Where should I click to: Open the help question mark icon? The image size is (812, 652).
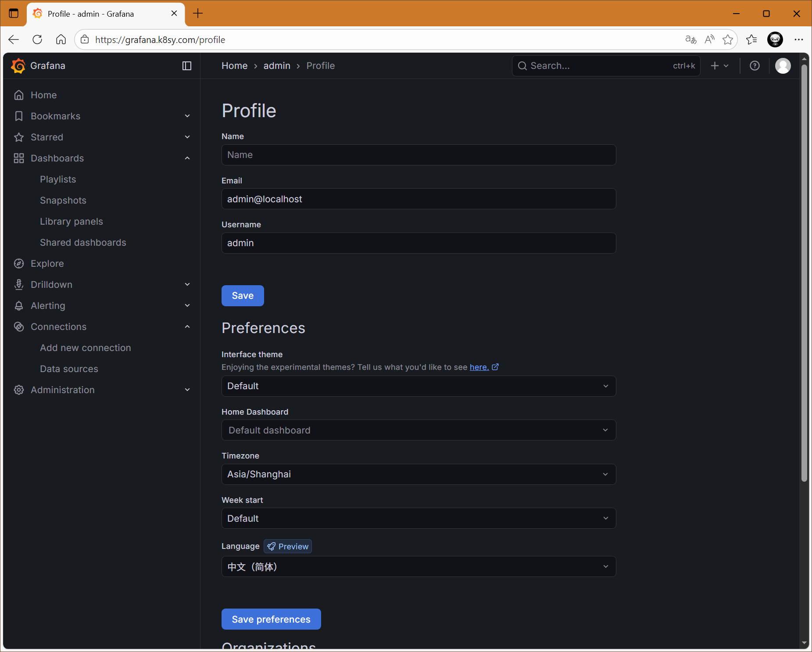coord(755,66)
